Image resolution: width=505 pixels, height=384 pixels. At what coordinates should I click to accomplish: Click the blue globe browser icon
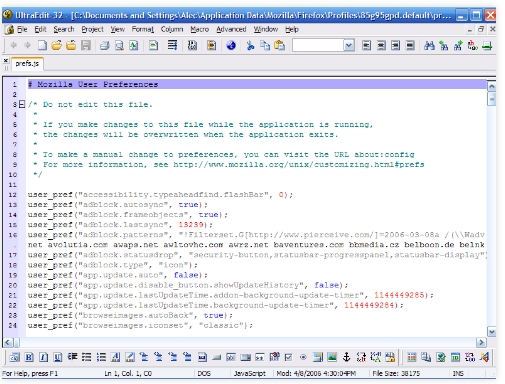[x=231, y=45]
